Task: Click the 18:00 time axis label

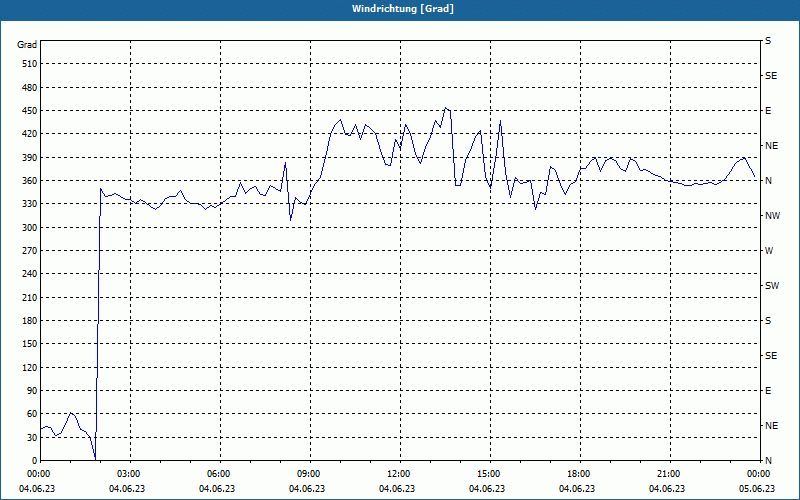Action: click(x=578, y=474)
